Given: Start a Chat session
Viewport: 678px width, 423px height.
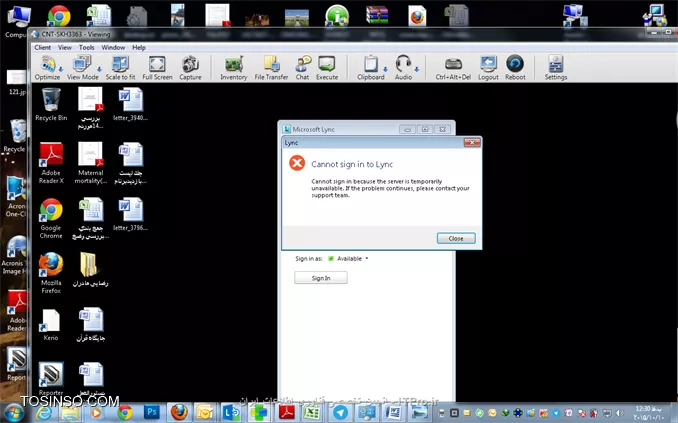Looking at the screenshot, I should click(x=302, y=68).
